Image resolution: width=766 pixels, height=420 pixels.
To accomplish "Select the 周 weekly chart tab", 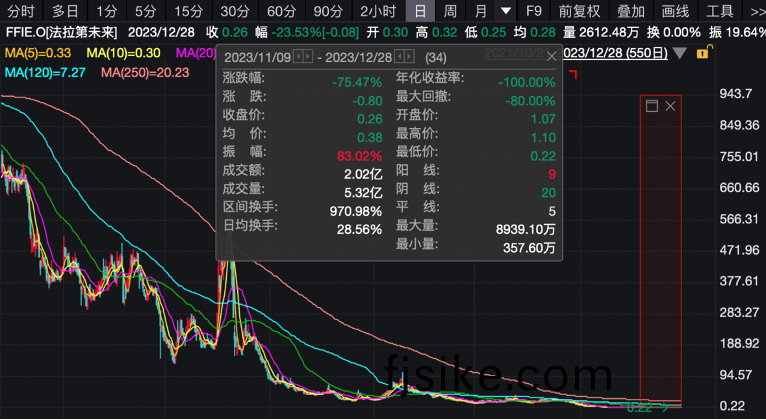I will pos(451,12).
